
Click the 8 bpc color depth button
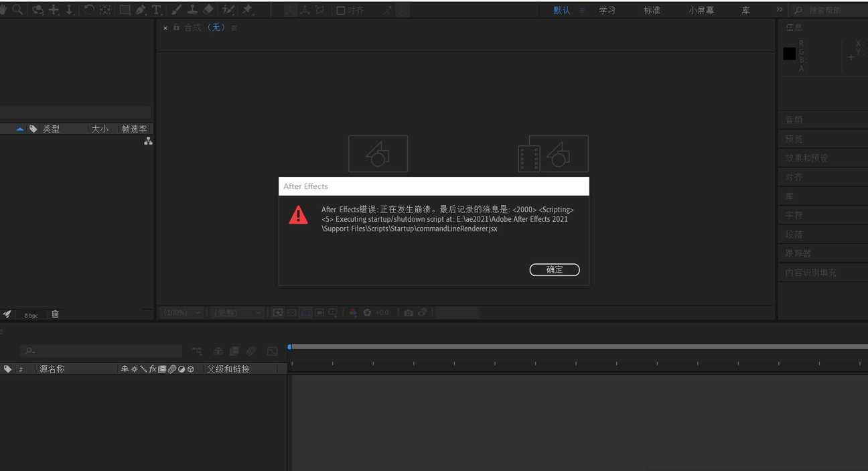point(31,315)
